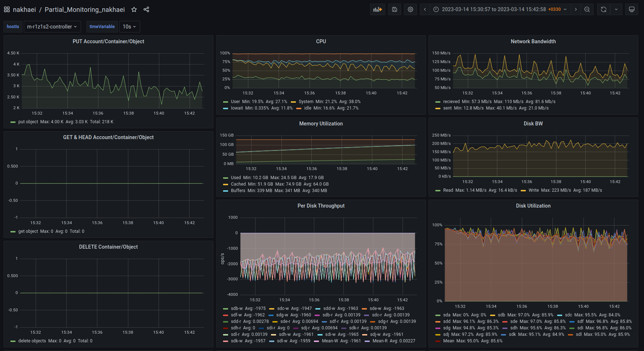Toggle the lowait series in CPU legend

pyautogui.click(x=237, y=108)
